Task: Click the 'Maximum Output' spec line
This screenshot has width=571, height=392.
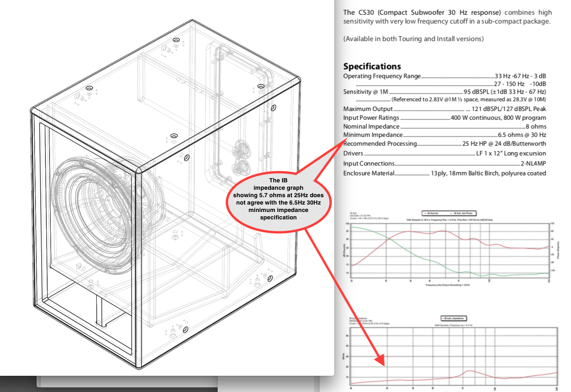Action: point(445,109)
